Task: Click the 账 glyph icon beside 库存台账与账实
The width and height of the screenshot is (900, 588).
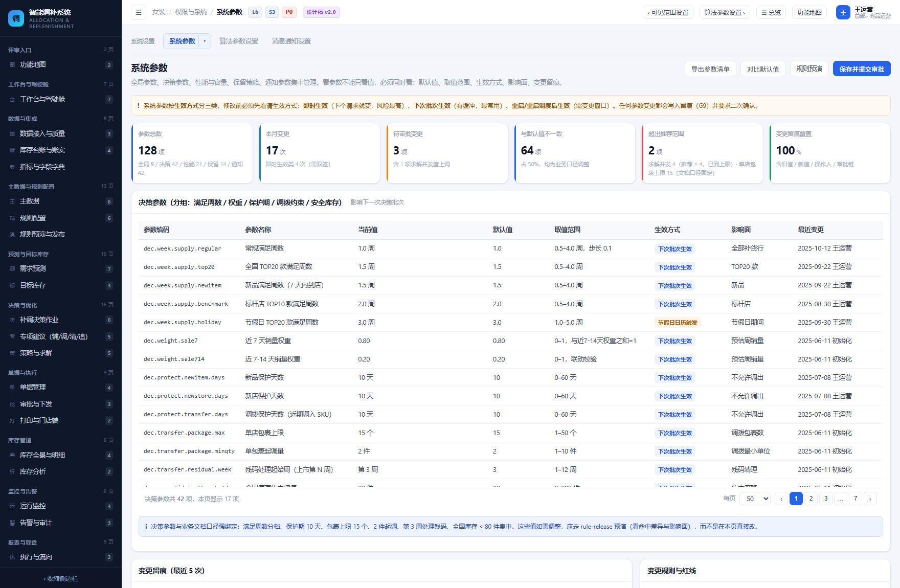Action: click(x=12, y=150)
